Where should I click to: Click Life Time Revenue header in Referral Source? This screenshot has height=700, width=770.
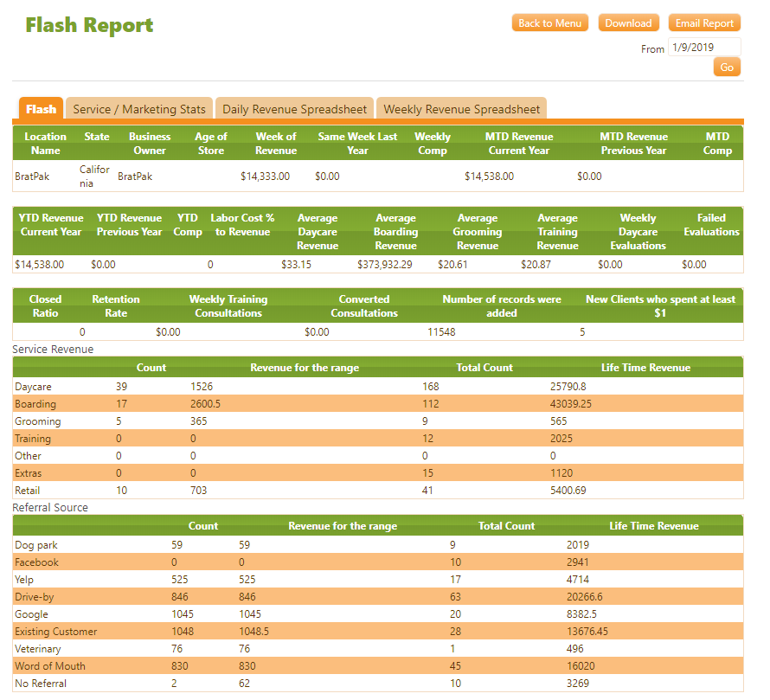(x=654, y=526)
